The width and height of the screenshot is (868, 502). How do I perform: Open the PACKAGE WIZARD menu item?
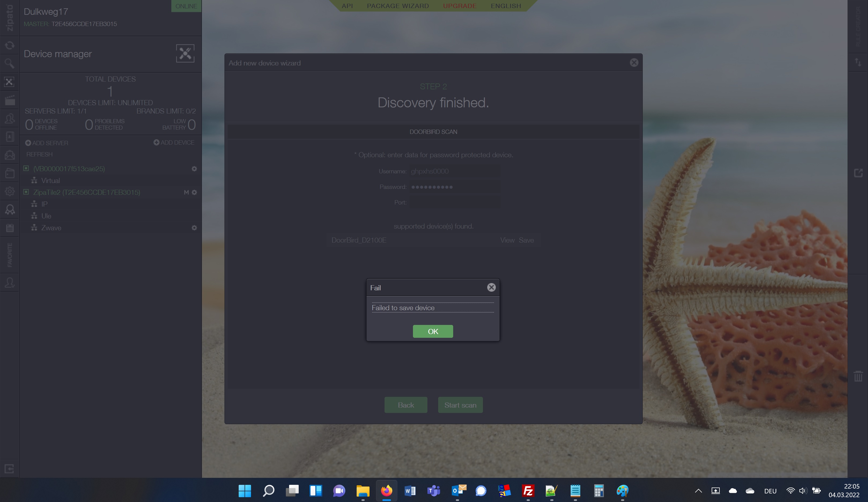pyautogui.click(x=398, y=6)
